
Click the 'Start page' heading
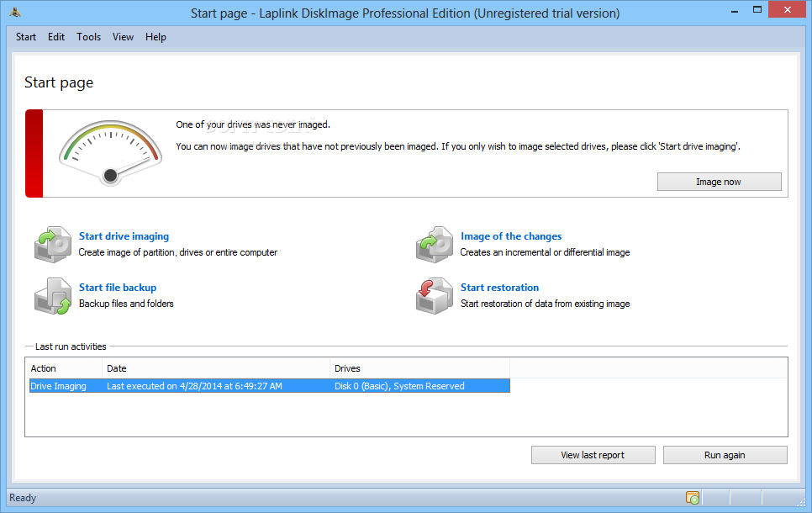(x=59, y=83)
